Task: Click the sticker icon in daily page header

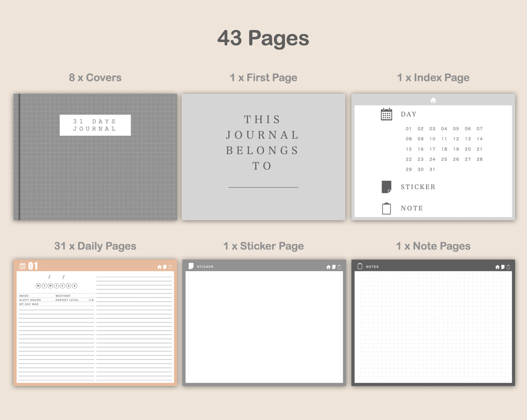Action: pyautogui.click(x=165, y=267)
